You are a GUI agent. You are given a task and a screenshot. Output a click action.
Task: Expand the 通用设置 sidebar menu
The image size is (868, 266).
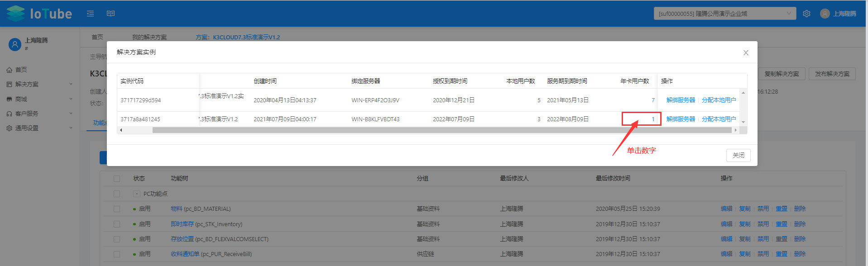pyautogui.click(x=71, y=128)
